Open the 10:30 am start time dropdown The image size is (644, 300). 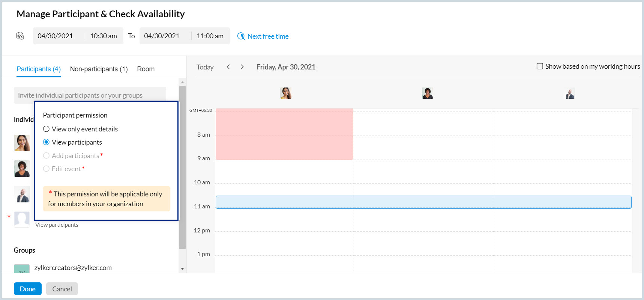tap(104, 36)
